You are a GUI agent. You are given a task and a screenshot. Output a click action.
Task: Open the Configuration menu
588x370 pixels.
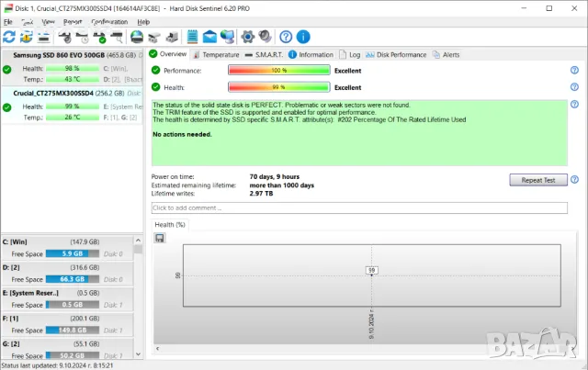109,21
